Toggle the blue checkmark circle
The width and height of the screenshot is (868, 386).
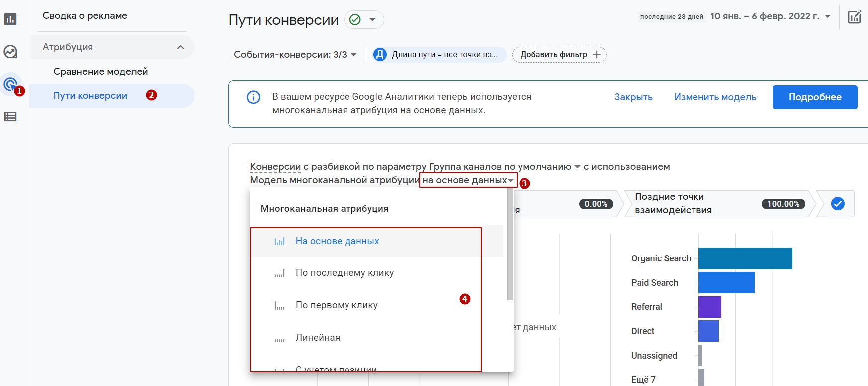[838, 204]
